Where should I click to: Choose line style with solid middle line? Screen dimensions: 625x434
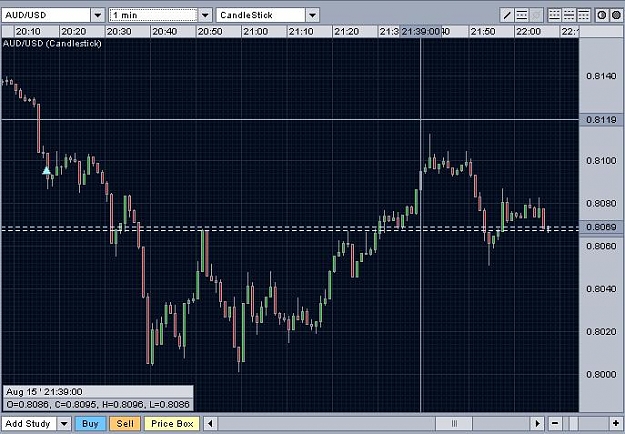pyautogui.click(x=569, y=16)
